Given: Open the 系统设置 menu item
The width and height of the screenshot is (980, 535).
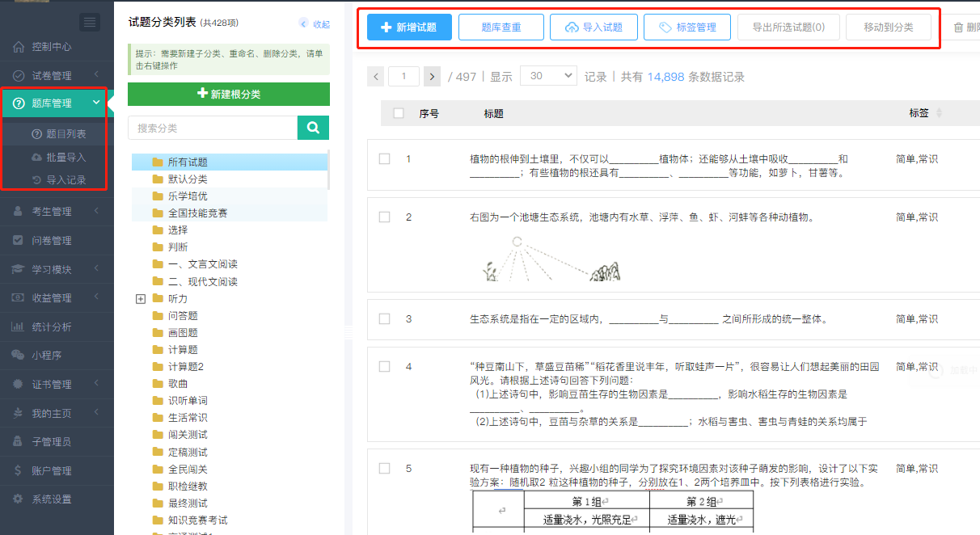Looking at the screenshot, I should pos(57,499).
